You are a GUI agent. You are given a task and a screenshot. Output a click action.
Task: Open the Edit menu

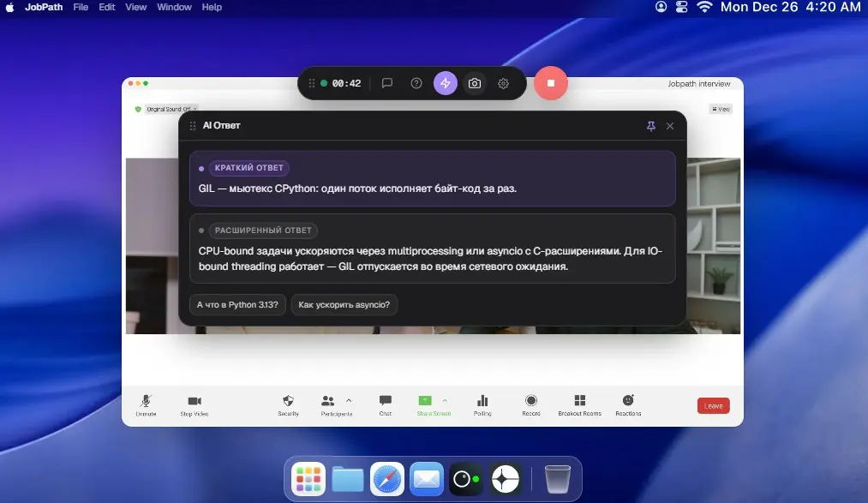click(x=107, y=7)
